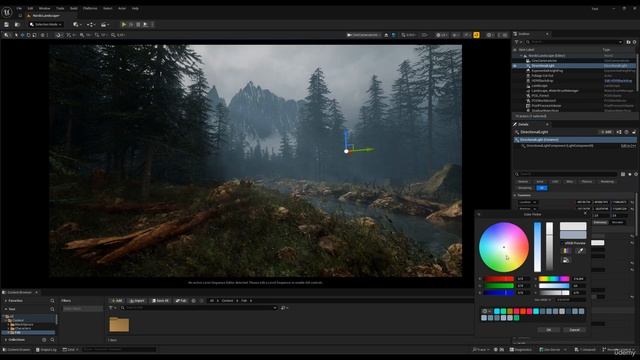
Task: Open the play options dropdown next to the Eject button
Action: 152,24
